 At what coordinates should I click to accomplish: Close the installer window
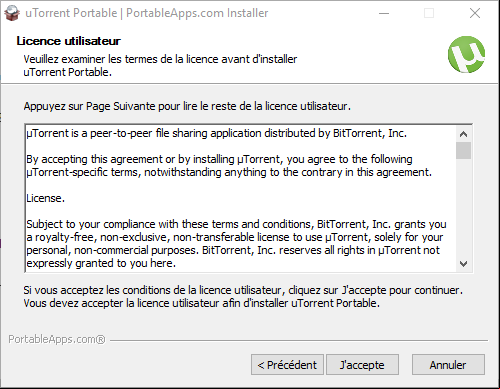(475, 13)
